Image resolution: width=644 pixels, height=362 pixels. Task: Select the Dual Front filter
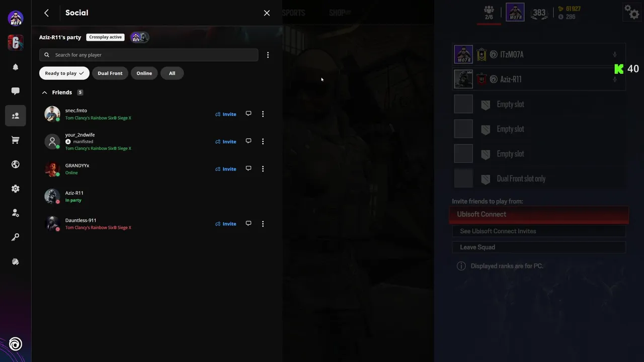pos(110,73)
